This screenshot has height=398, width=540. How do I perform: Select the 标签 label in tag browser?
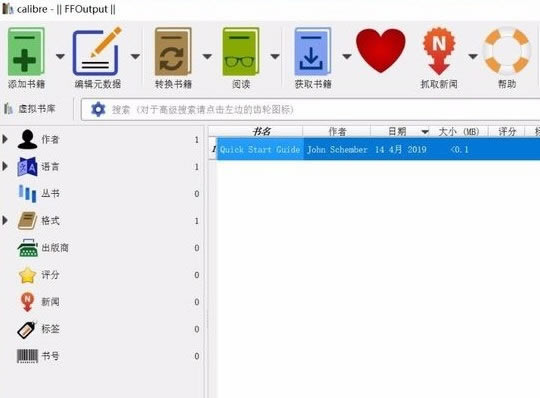[50, 329]
